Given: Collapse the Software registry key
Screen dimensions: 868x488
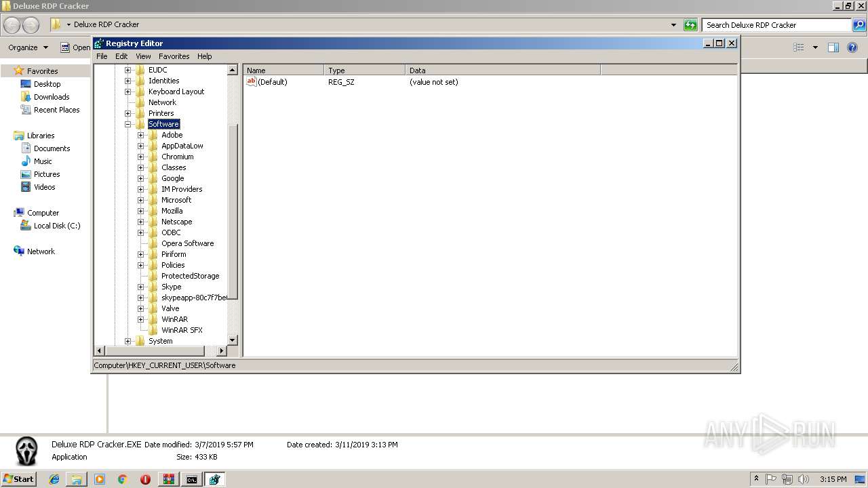Looking at the screenshot, I should pyautogui.click(x=127, y=124).
